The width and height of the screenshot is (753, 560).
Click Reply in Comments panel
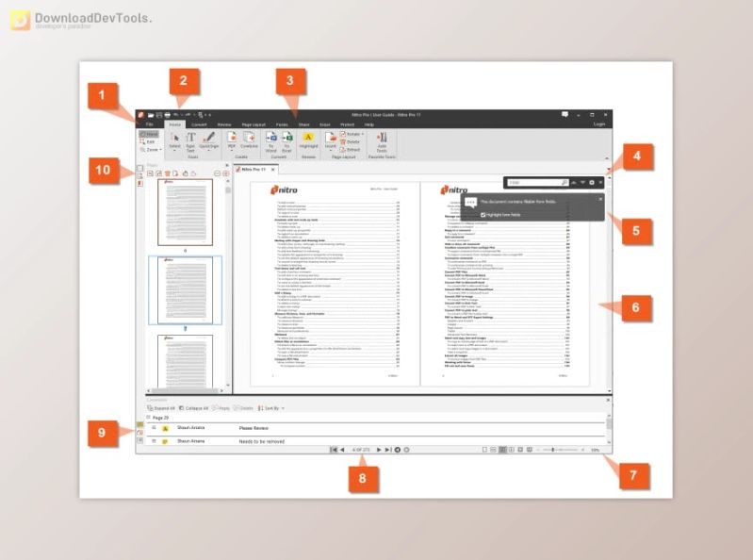click(x=221, y=408)
